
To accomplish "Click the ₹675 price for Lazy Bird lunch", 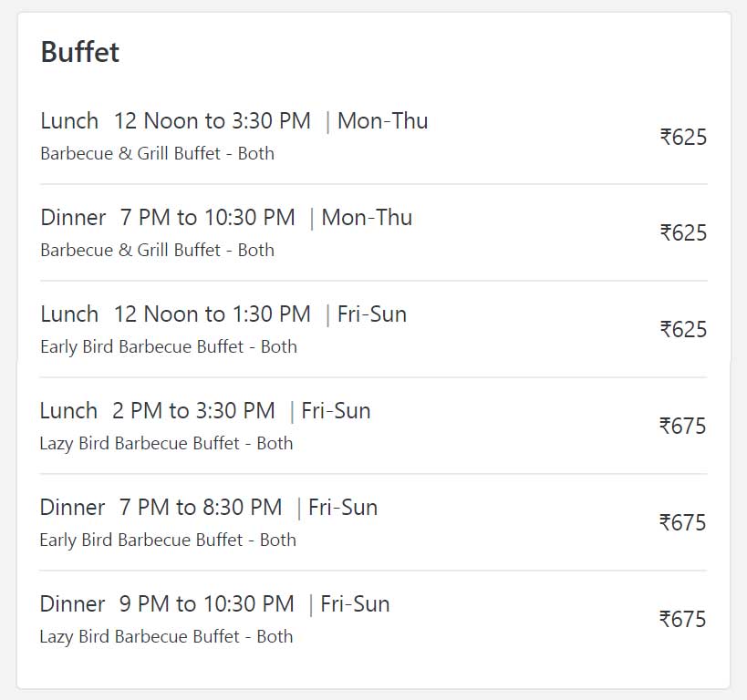I will tap(682, 427).
